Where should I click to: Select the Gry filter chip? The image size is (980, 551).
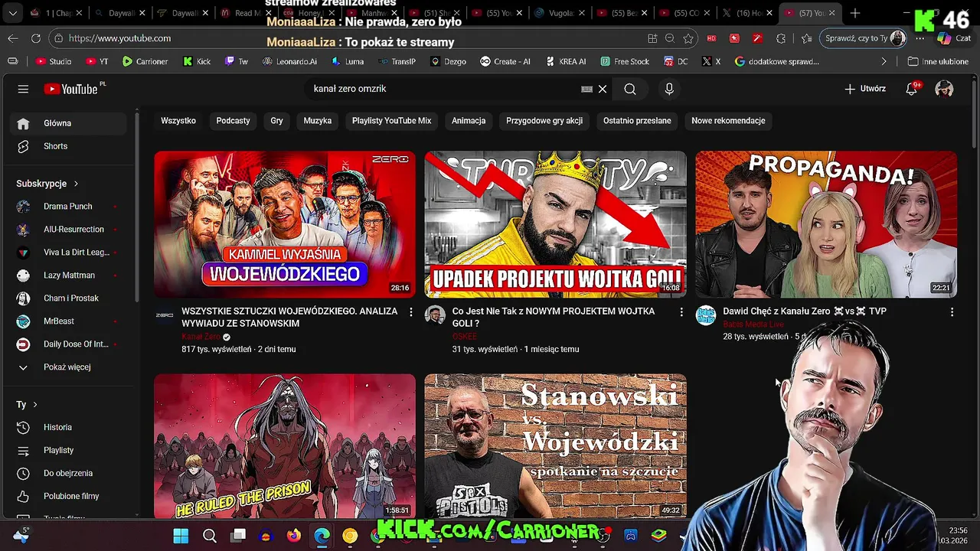pos(276,121)
